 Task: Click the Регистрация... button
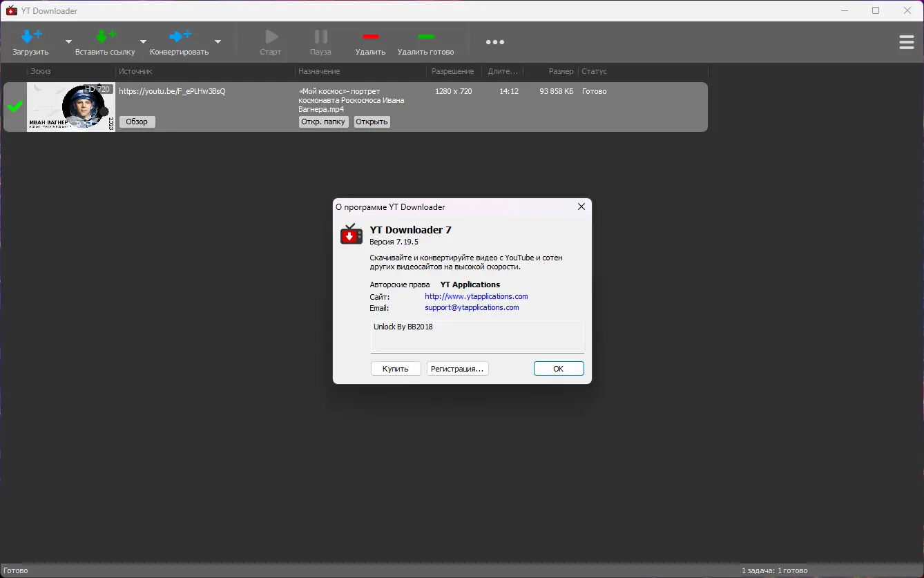coord(457,368)
